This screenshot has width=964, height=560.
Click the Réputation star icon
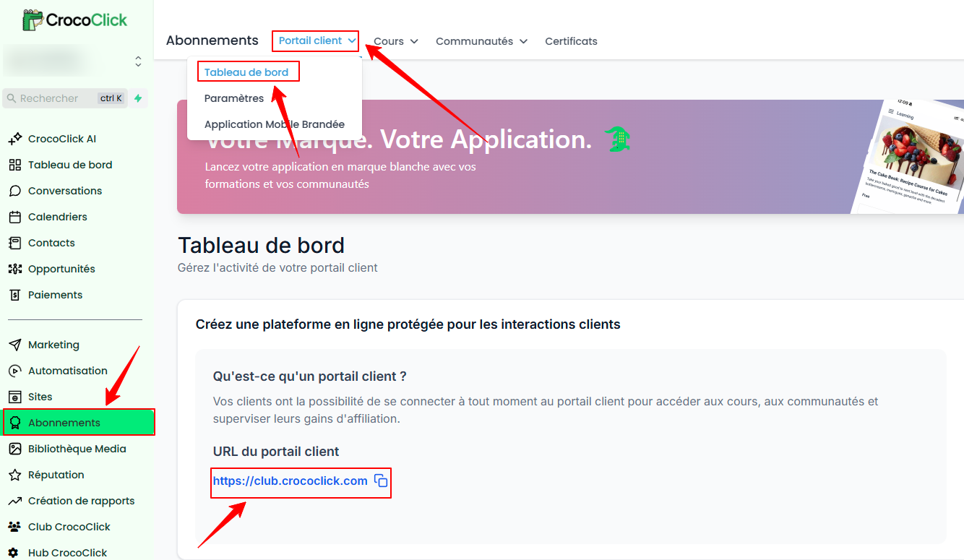point(14,475)
